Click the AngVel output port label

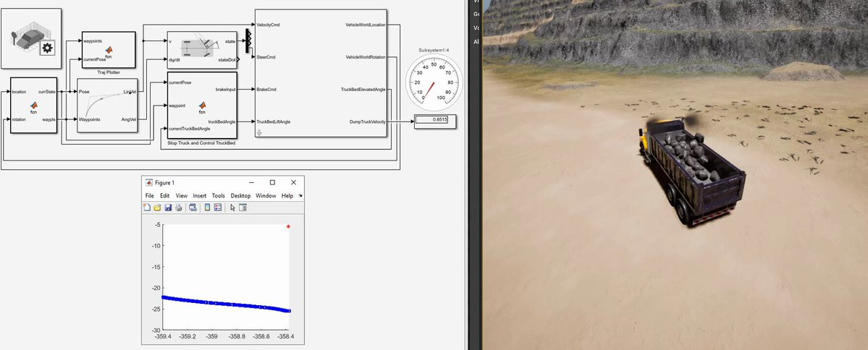[x=128, y=119]
